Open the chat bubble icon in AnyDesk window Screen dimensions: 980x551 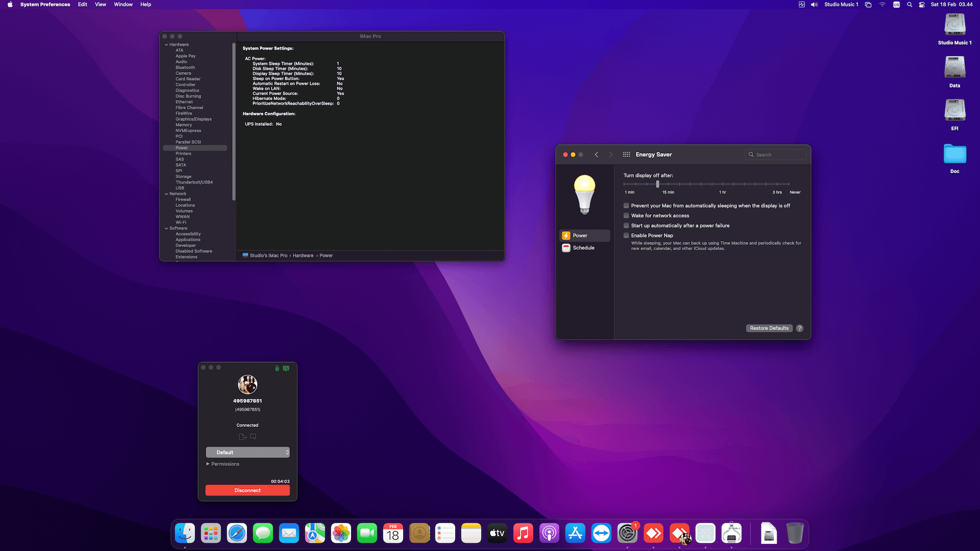(253, 437)
